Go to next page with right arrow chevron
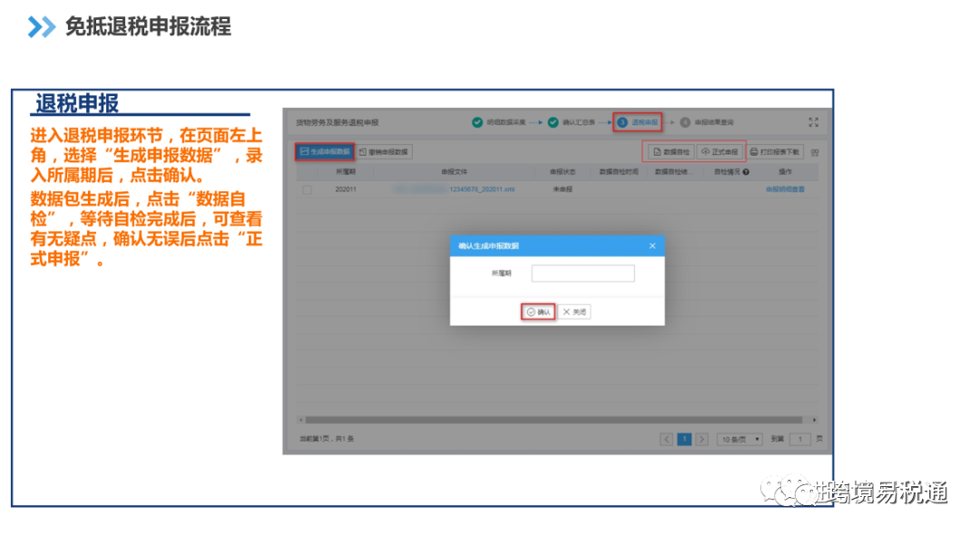The height and width of the screenshot is (536, 980). pos(701,439)
